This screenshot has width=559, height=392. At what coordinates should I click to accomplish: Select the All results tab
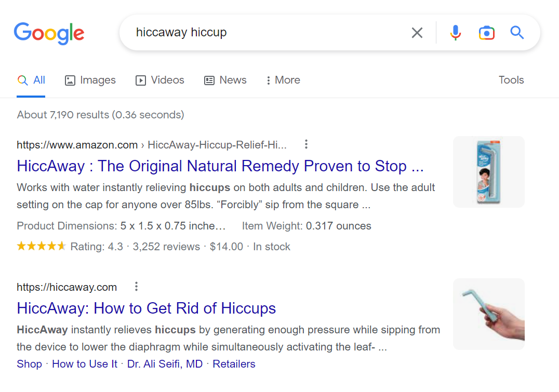(x=31, y=80)
